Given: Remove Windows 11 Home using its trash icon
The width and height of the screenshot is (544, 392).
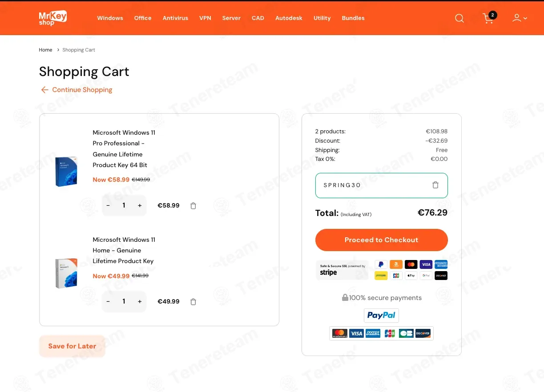Looking at the screenshot, I should coord(193,302).
